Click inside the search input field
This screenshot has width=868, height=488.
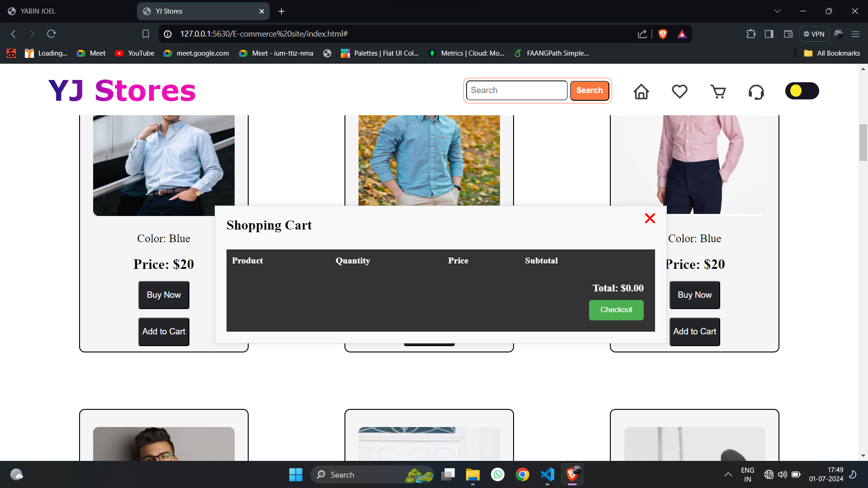pos(516,90)
